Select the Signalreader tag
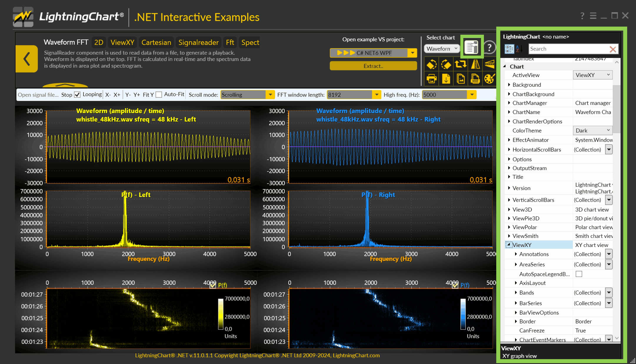636x364 pixels. pyautogui.click(x=199, y=42)
